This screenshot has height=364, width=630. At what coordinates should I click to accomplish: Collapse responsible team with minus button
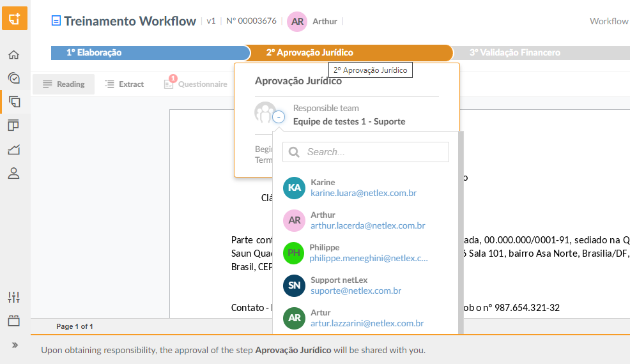tap(279, 117)
